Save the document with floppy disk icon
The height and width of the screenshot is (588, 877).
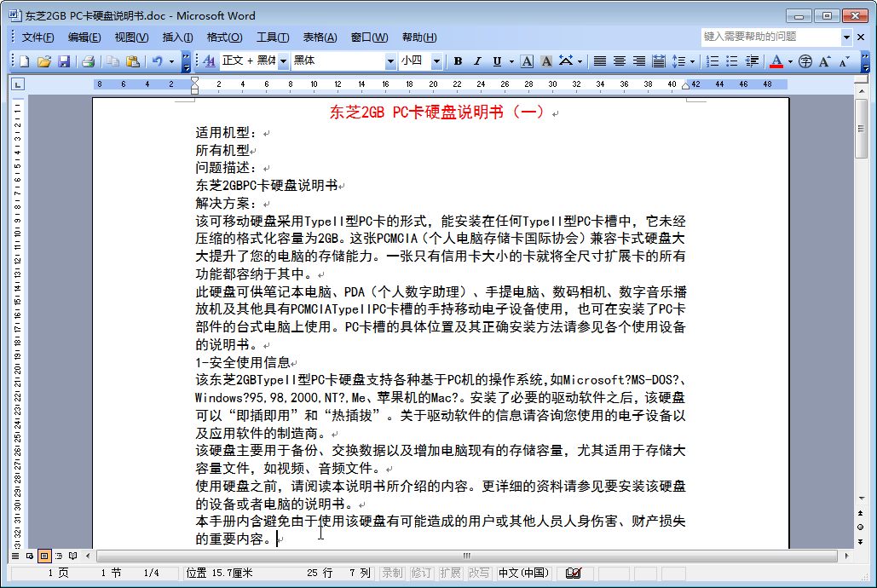tap(64, 61)
